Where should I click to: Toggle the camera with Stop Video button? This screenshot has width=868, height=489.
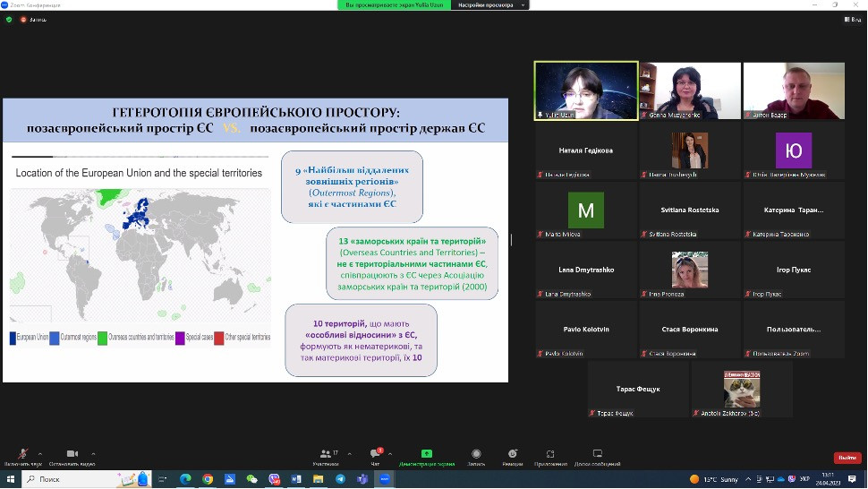click(72, 455)
